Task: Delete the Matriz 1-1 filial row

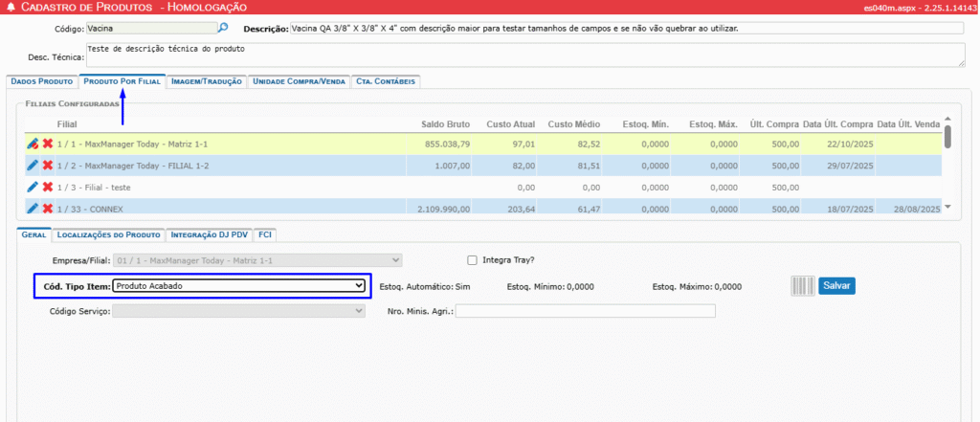Action: pos(47,144)
